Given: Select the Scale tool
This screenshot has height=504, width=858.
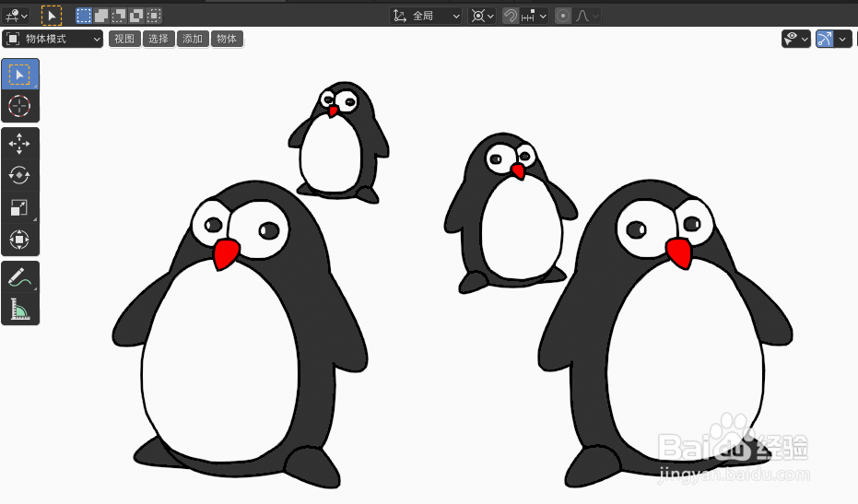Looking at the screenshot, I should click(19, 207).
